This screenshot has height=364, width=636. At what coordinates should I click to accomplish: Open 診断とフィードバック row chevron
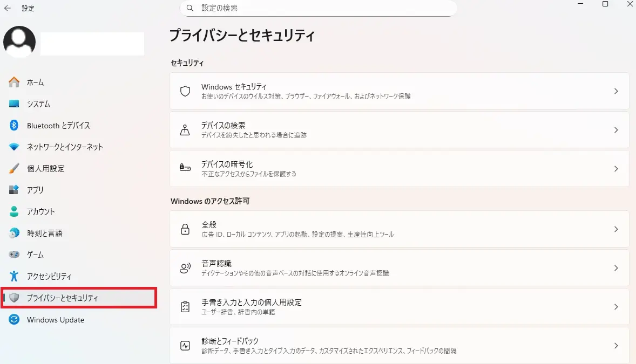[615, 346]
